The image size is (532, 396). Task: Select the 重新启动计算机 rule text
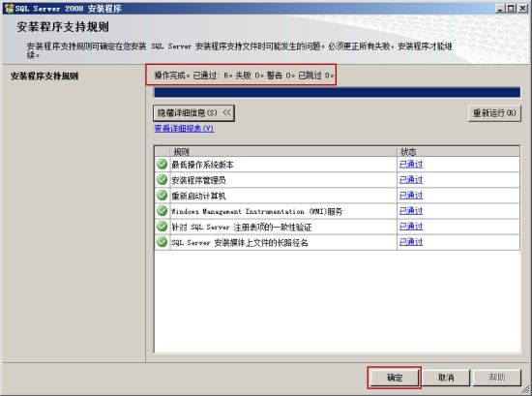198,196
